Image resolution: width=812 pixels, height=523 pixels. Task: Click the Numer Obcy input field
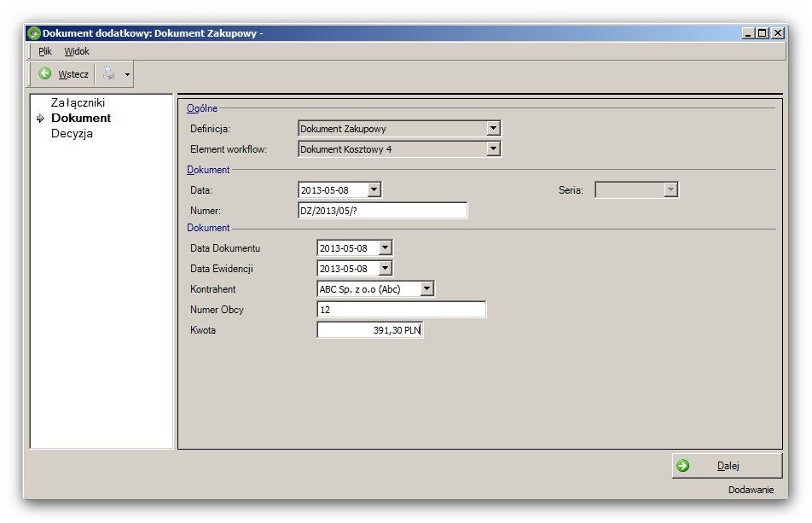point(402,310)
